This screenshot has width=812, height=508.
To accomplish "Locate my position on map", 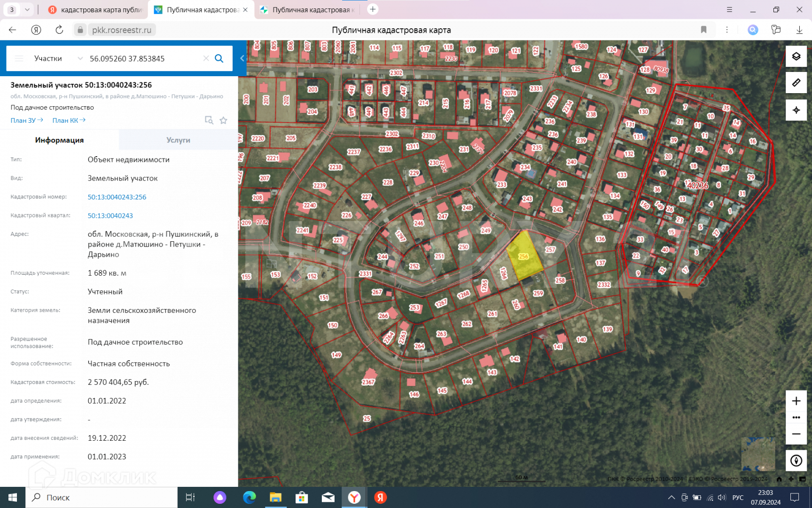I will click(796, 110).
